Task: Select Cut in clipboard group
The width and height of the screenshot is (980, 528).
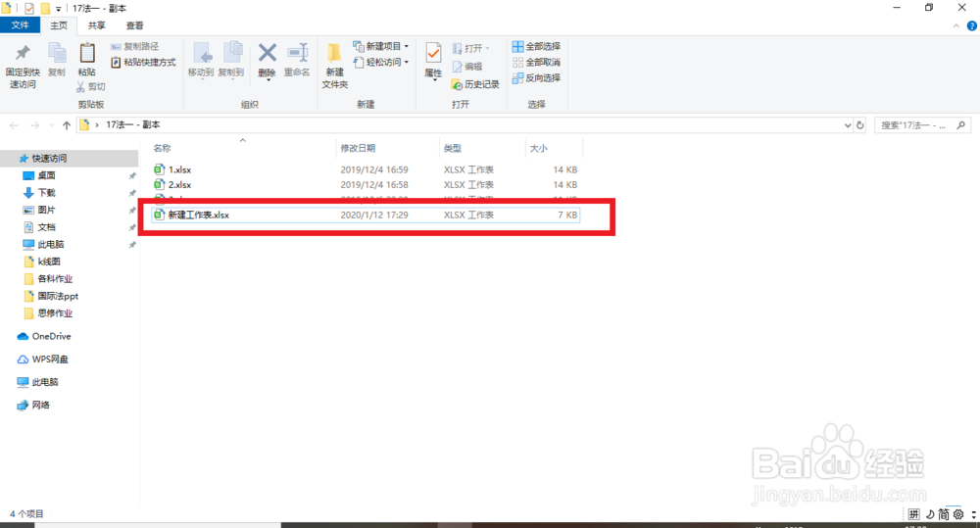Action: pos(91,87)
